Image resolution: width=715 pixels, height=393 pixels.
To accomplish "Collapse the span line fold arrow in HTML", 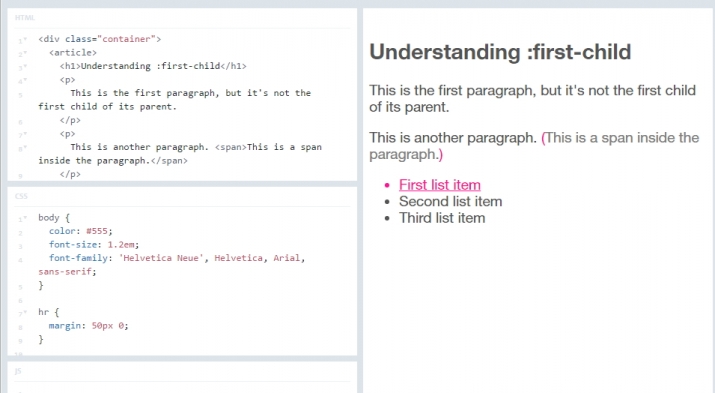I will coord(26,148).
